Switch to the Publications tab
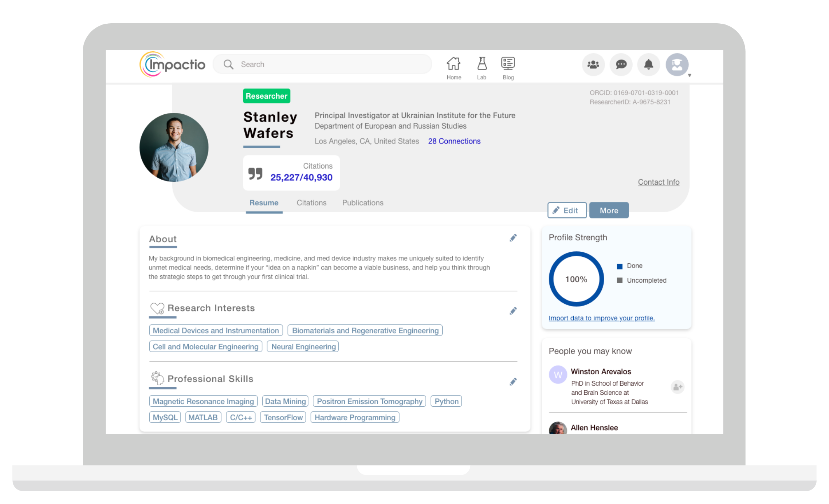This screenshot has height=504, width=829. [363, 203]
